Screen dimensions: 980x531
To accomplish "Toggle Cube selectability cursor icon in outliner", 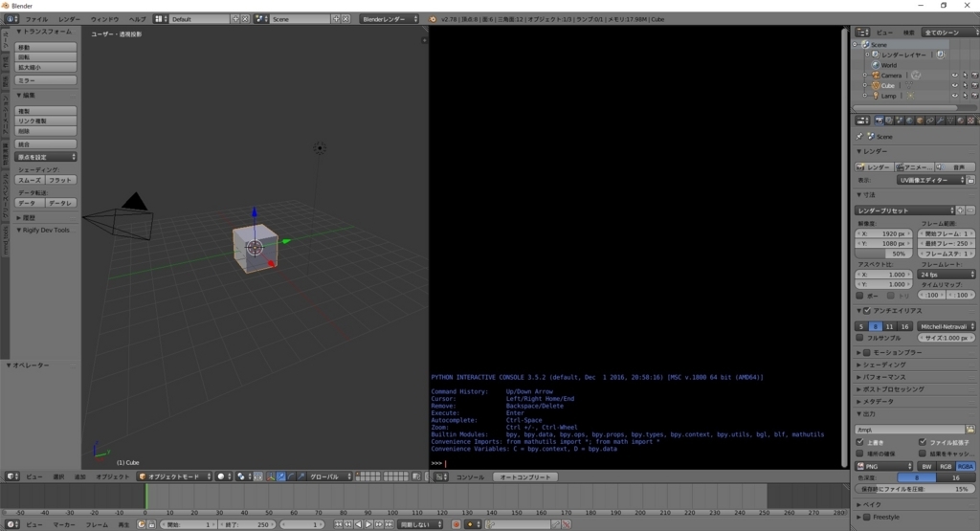I will click(x=965, y=85).
